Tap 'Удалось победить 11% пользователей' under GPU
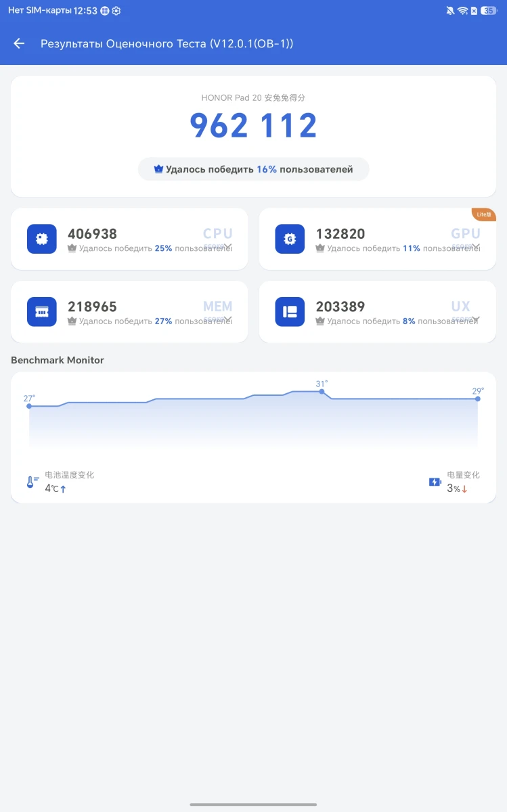507x812 pixels. [x=398, y=248]
